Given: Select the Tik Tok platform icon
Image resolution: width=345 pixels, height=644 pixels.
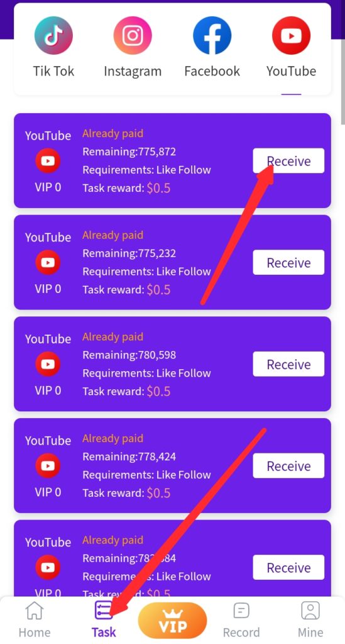Looking at the screenshot, I should pos(53,35).
